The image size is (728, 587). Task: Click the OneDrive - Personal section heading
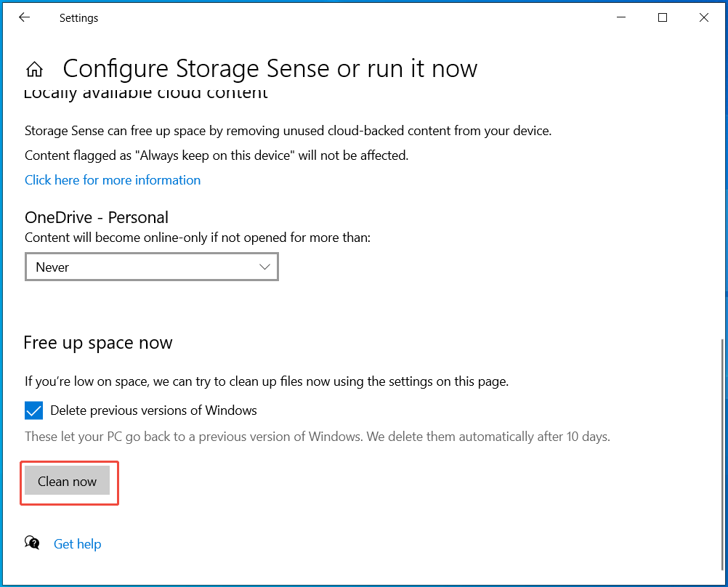(97, 217)
